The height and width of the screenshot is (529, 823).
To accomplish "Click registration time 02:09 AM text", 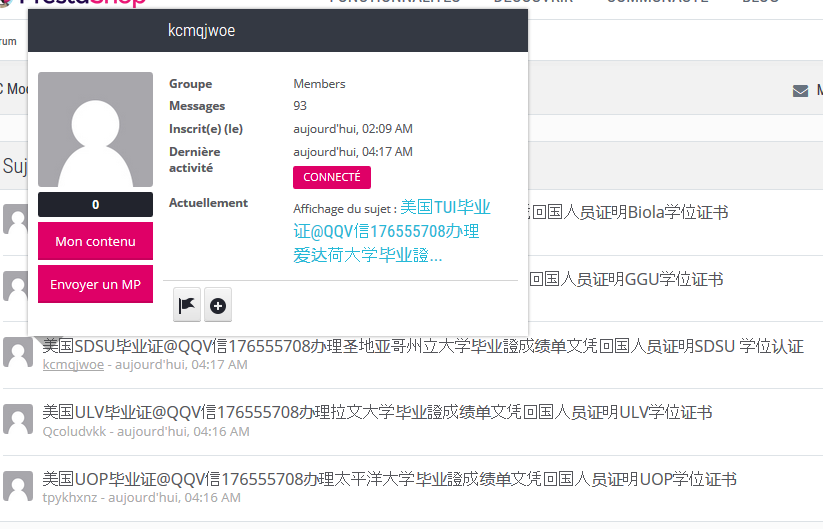I will tap(353, 129).
